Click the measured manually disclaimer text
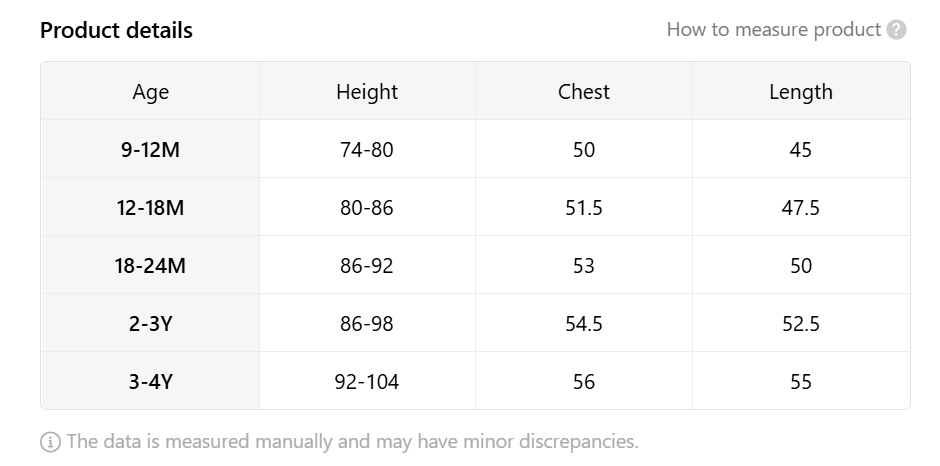The height and width of the screenshot is (466, 940). (x=352, y=441)
